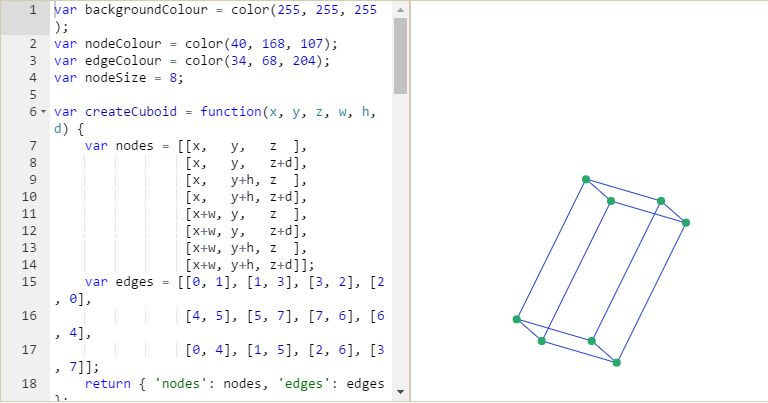Click line number 4 in the gutter
The image size is (768, 403).
pos(33,77)
